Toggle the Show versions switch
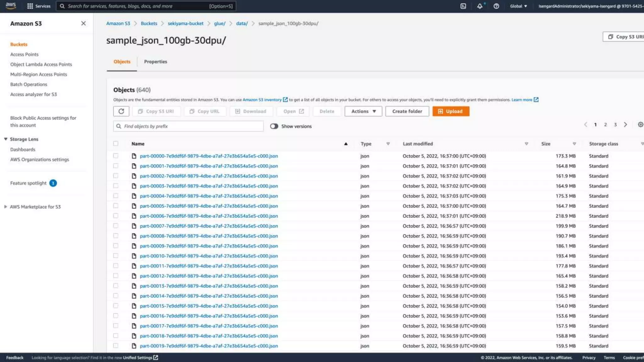 (x=274, y=126)
